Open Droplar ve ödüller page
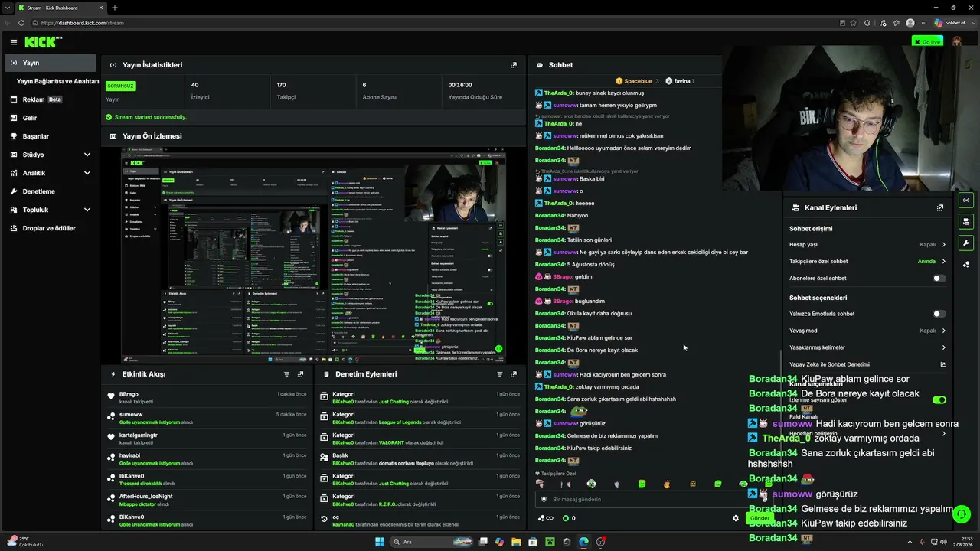The height and width of the screenshot is (551, 980). coord(48,228)
